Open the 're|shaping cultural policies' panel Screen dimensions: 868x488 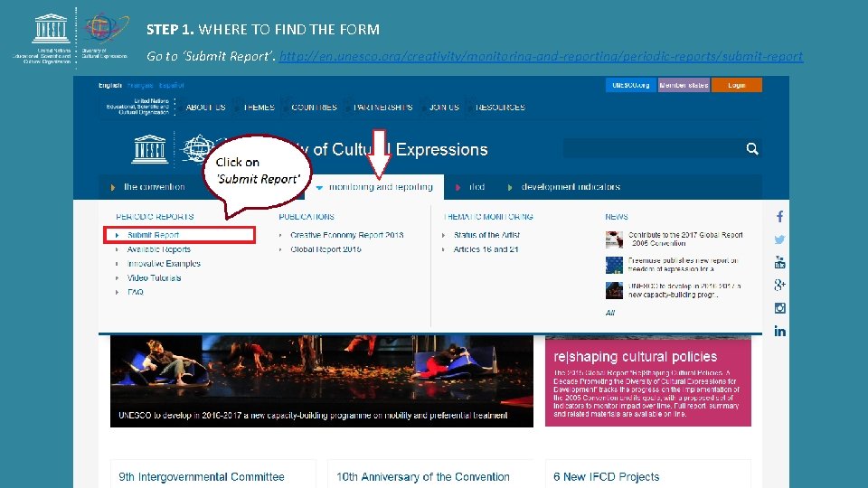647,381
